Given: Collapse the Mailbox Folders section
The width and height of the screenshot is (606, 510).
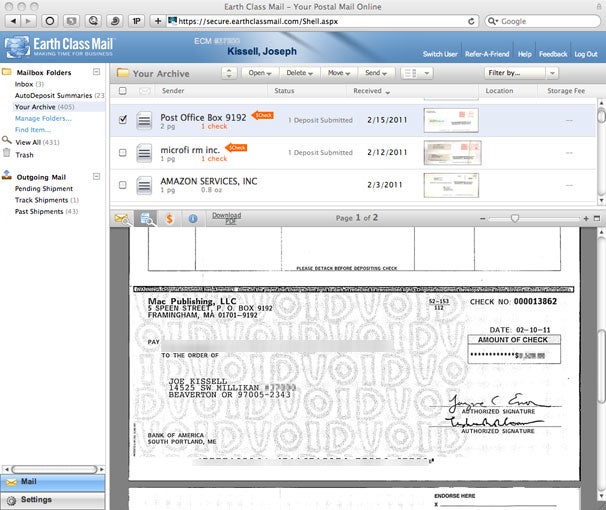Looking at the screenshot, I should coord(97,72).
